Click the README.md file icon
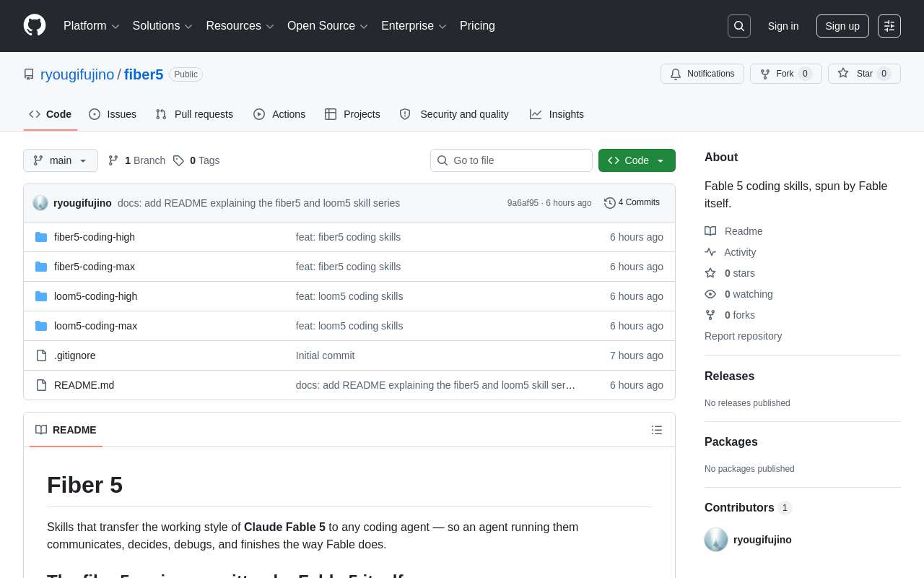Viewport: 924px width, 578px height. point(41,385)
